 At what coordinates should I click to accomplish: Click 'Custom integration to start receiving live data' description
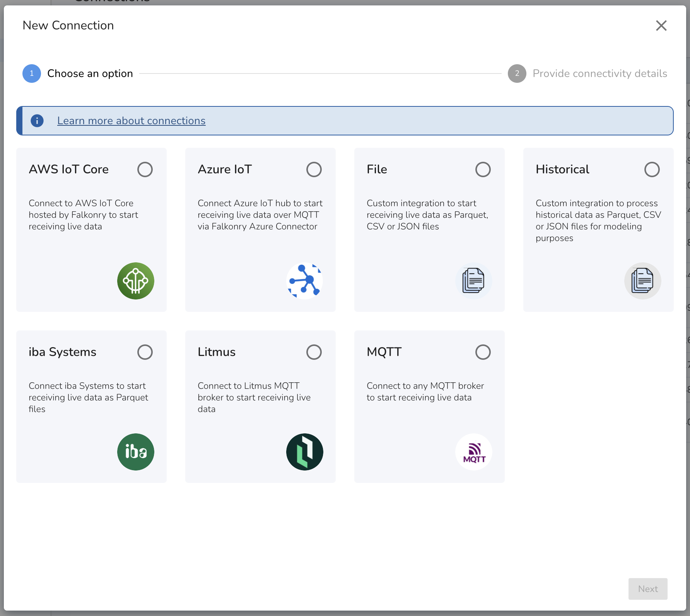tap(427, 215)
